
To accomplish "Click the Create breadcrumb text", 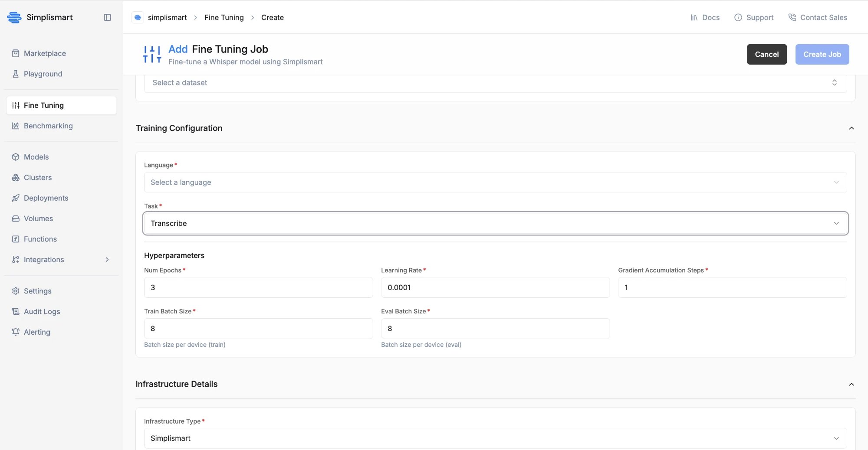I will tap(273, 17).
